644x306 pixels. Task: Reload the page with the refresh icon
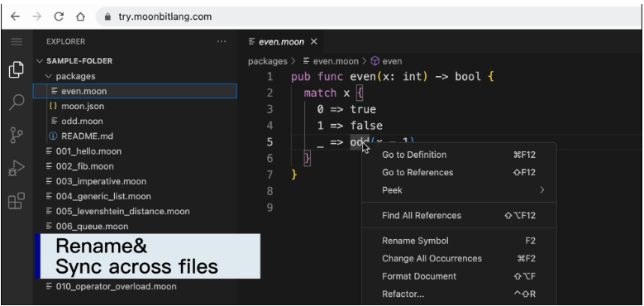coord(59,17)
